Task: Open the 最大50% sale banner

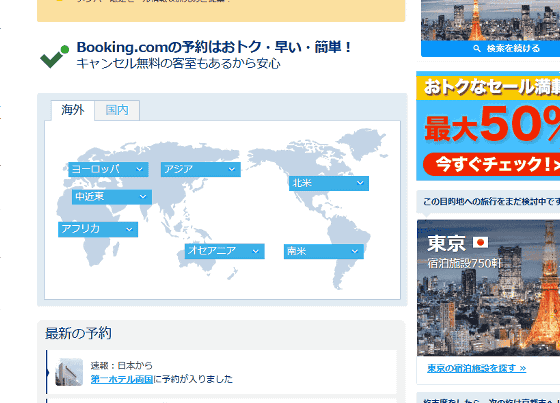Action: click(x=488, y=126)
